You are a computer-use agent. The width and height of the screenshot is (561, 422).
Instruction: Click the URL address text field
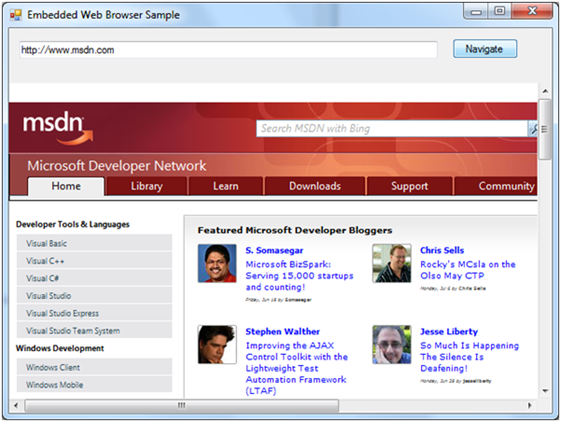coord(228,50)
